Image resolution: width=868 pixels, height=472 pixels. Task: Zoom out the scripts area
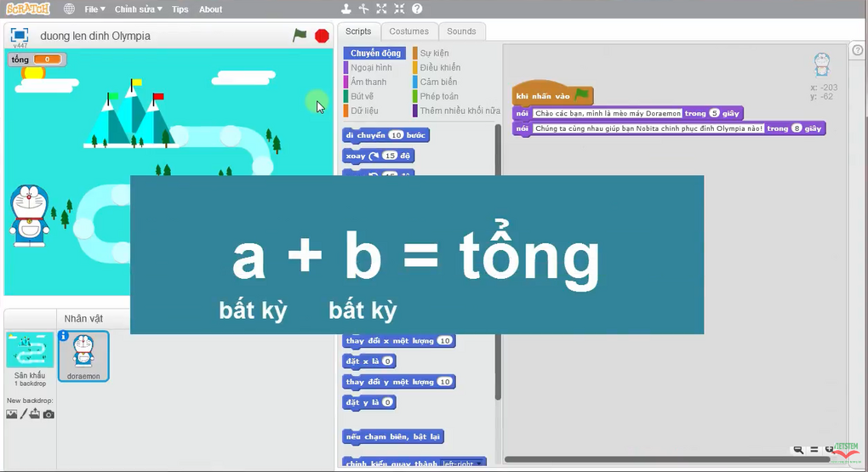pyautogui.click(x=798, y=450)
